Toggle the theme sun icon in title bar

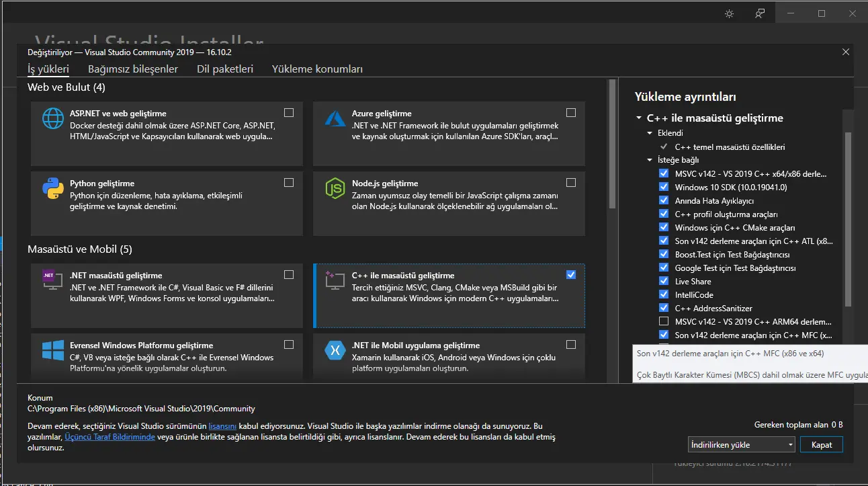[729, 13]
